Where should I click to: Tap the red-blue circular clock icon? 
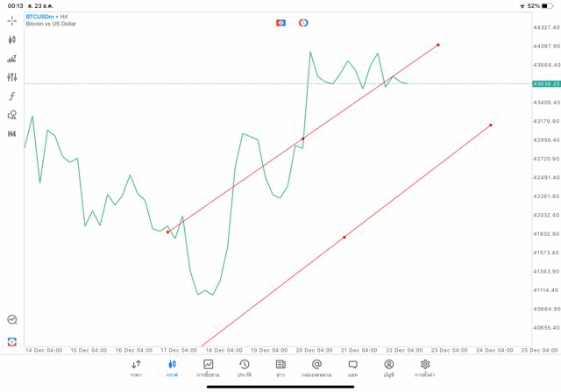point(303,22)
